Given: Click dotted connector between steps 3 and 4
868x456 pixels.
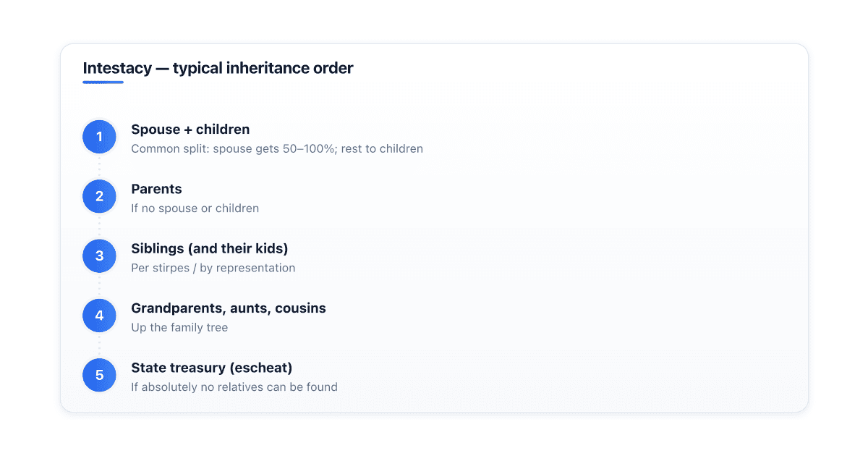Looking at the screenshot, I should (x=99, y=286).
